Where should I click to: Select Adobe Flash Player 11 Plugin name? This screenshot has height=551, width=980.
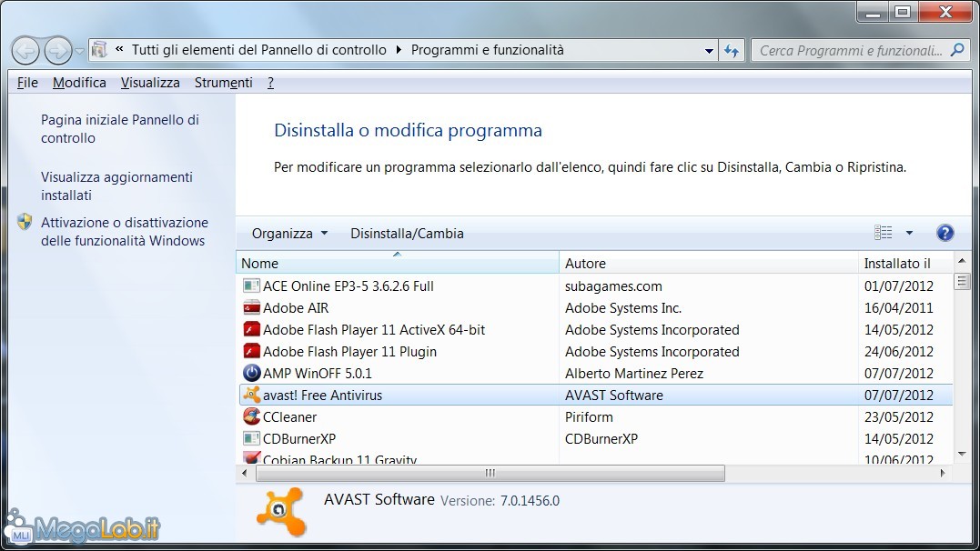point(349,352)
